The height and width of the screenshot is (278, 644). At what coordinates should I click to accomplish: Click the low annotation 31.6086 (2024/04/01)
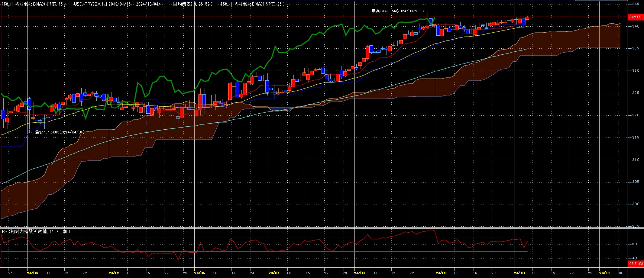pos(58,132)
